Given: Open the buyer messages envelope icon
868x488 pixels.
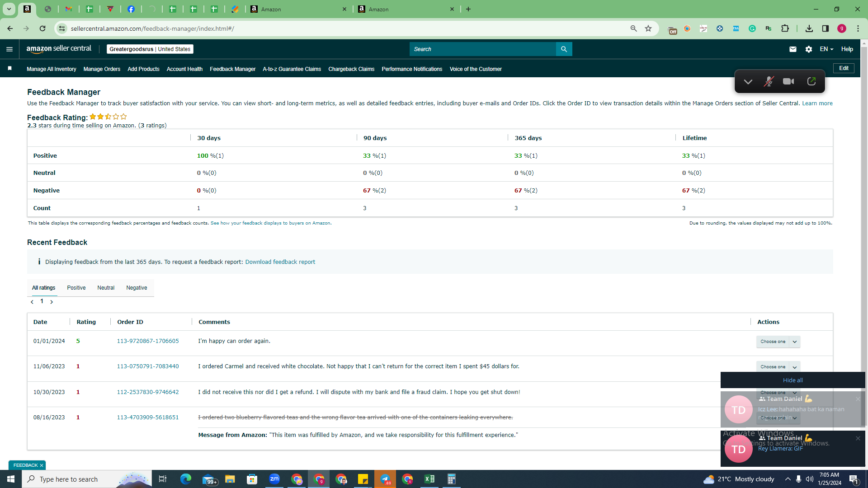Looking at the screenshot, I should click(793, 49).
